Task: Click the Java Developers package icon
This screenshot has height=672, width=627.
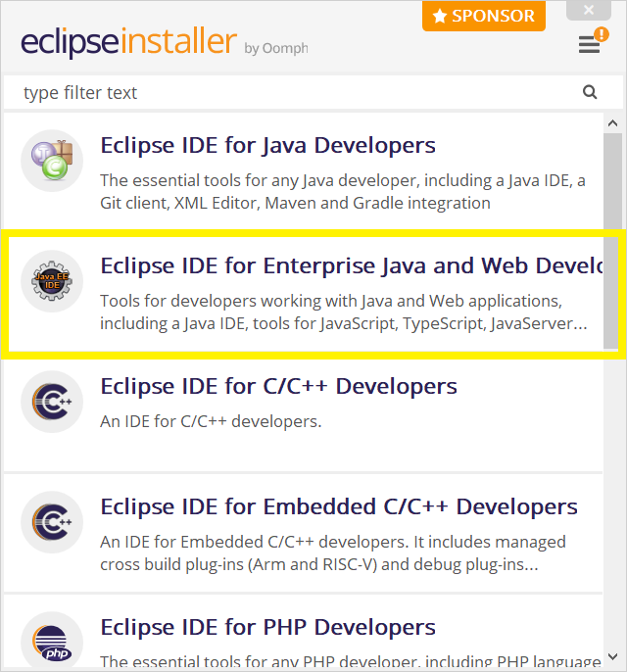Action: click(52, 161)
